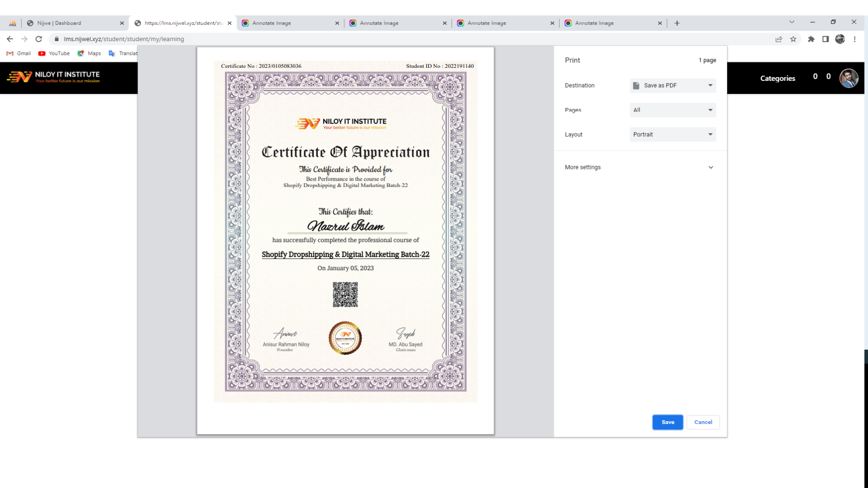This screenshot has width=868, height=488.
Task: Open the Extensions puzzle icon
Action: coord(811,39)
